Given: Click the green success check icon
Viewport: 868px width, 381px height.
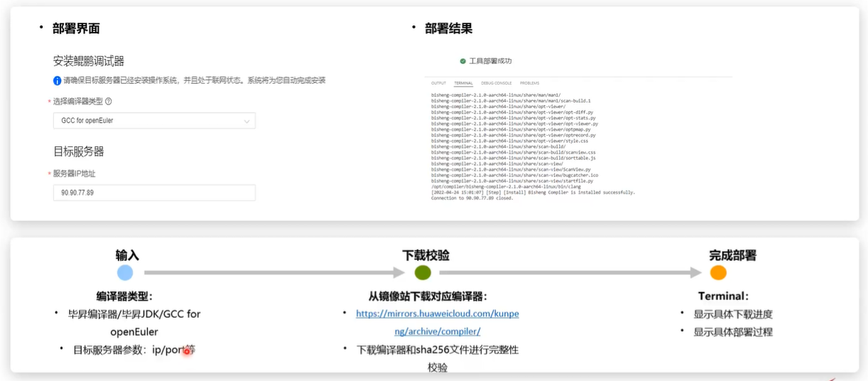Looking at the screenshot, I should [x=463, y=61].
